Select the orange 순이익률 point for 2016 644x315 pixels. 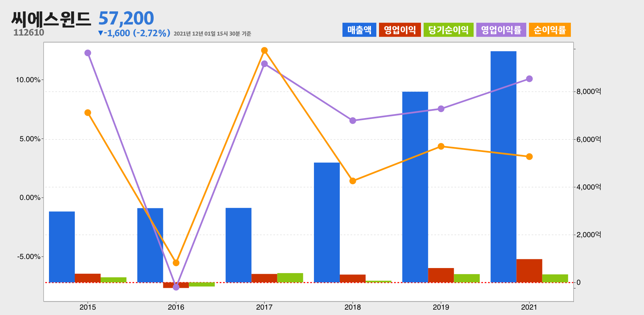click(176, 263)
